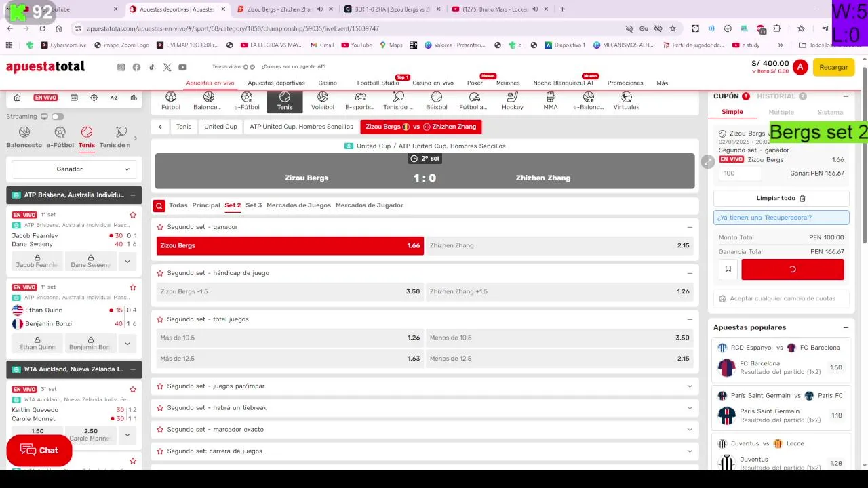
Task: Favorite the Quevedo vs Monnet match star
Action: pyautogui.click(x=133, y=390)
